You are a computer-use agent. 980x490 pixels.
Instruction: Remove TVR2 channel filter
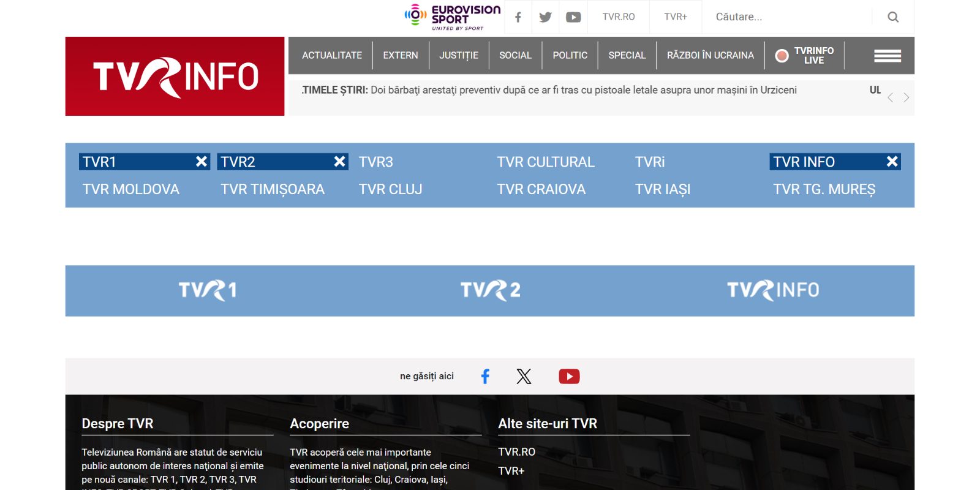[340, 162]
